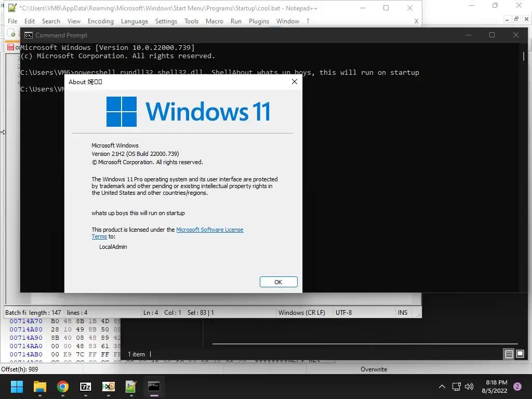Screen dimensions: 532x399
Task: Click hex offset row 00714A90
Action: click(x=26, y=338)
